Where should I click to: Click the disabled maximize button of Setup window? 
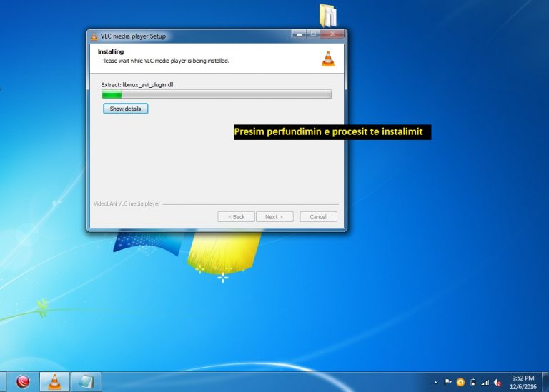click(x=313, y=34)
